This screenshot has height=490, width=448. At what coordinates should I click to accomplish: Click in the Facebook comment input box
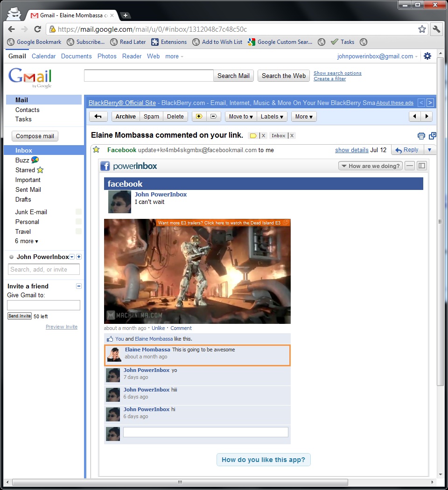tap(206, 432)
